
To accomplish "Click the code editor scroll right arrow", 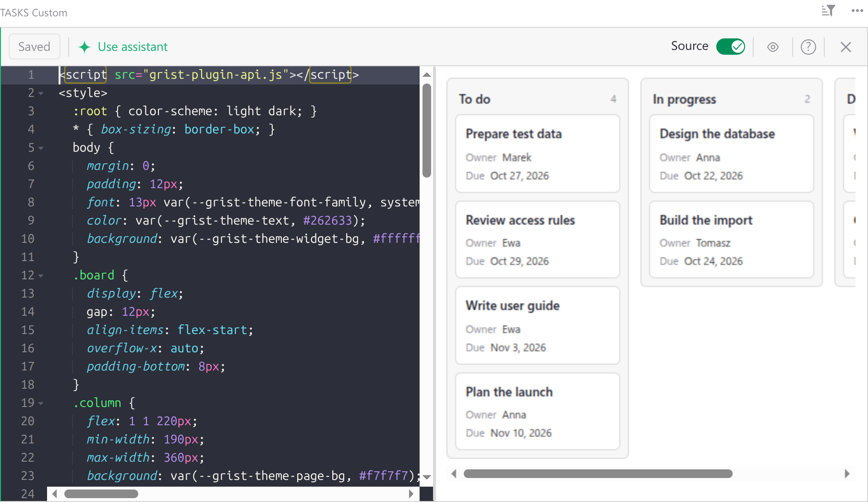I will coord(411,494).
